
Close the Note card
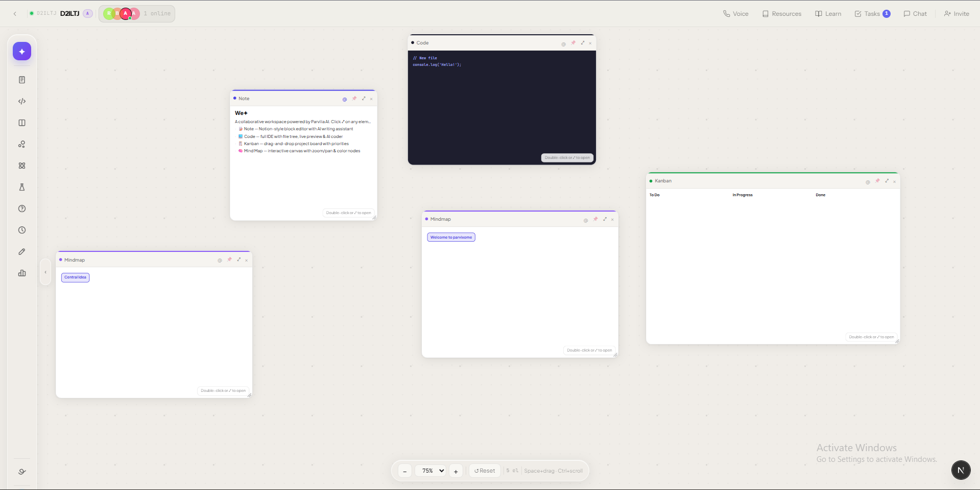[x=371, y=99]
